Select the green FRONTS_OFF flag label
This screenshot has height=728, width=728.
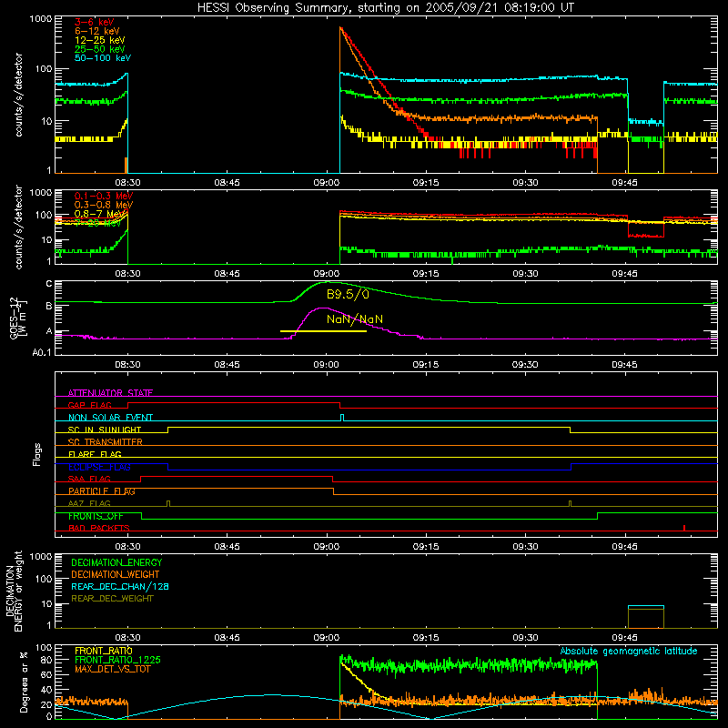pos(96,516)
